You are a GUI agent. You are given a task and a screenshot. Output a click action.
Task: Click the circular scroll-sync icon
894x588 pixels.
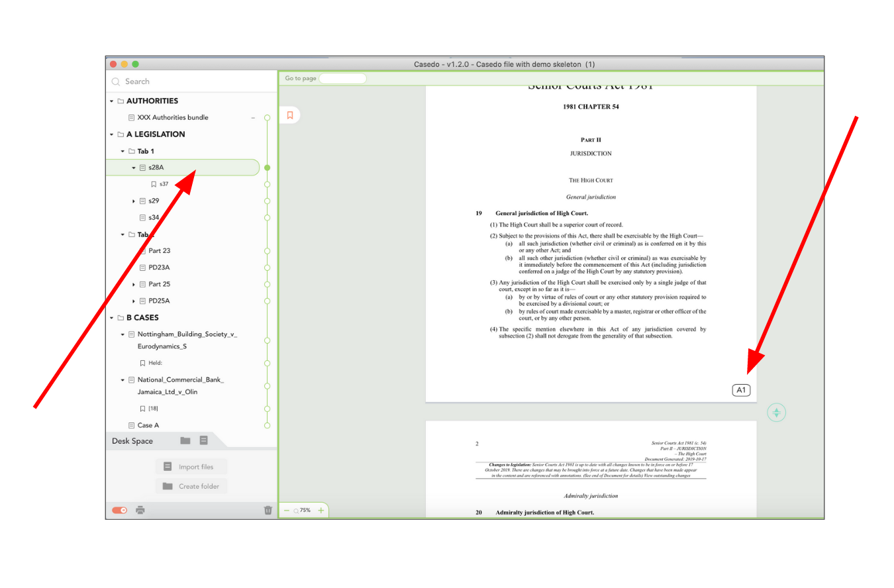(x=777, y=413)
